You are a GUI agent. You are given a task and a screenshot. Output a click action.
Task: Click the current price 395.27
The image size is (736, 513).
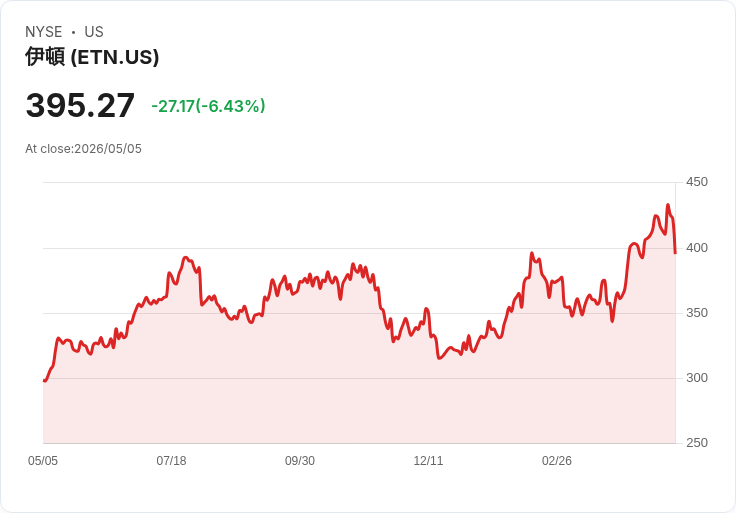click(x=80, y=105)
